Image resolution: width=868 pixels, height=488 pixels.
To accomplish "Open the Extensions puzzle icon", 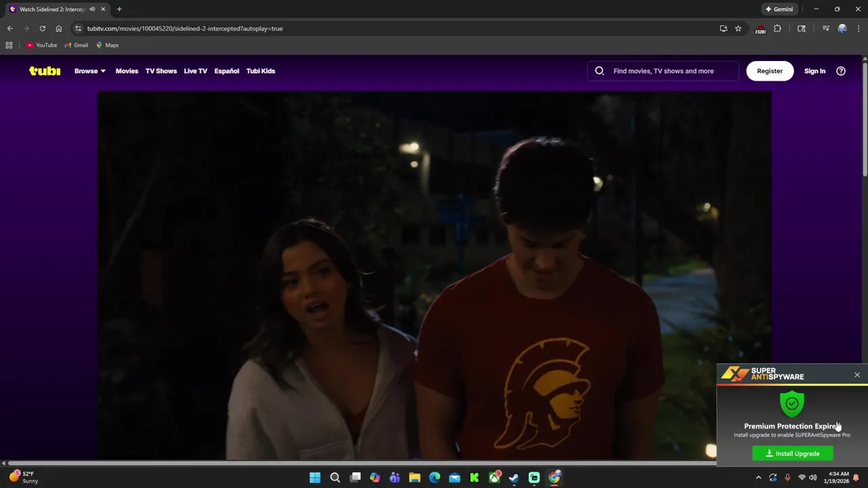I will tap(777, 28).
